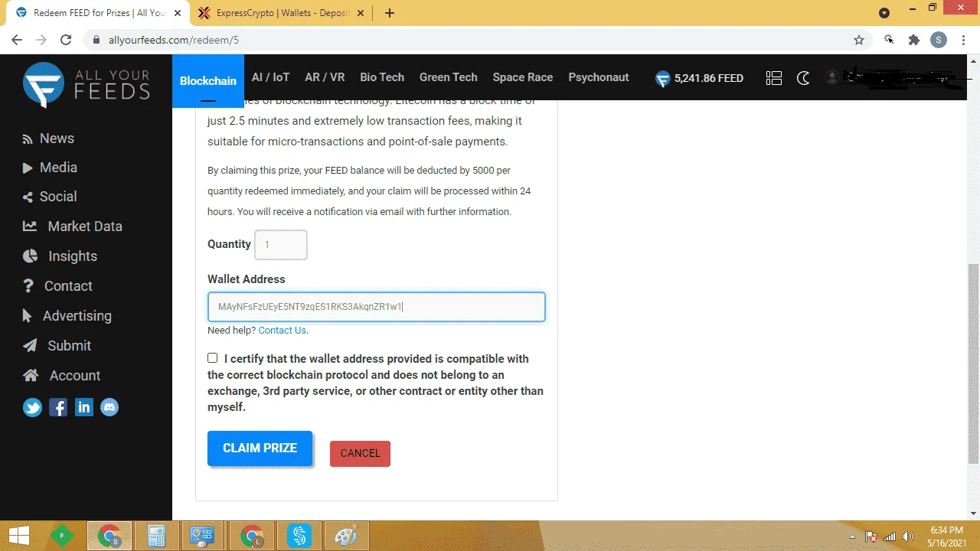Screen dimensions: 980x551
Task: Select the Blockchain category tab
Action: 208,80
